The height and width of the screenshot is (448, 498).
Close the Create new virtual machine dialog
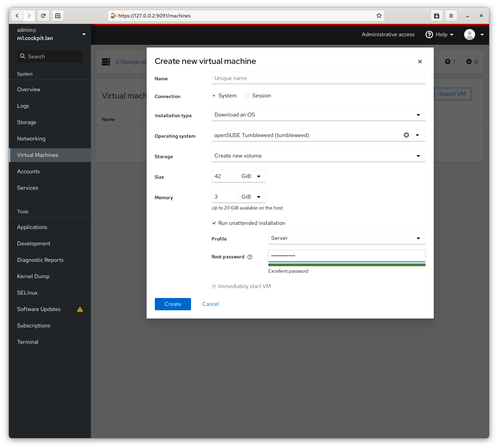[420, 62]
